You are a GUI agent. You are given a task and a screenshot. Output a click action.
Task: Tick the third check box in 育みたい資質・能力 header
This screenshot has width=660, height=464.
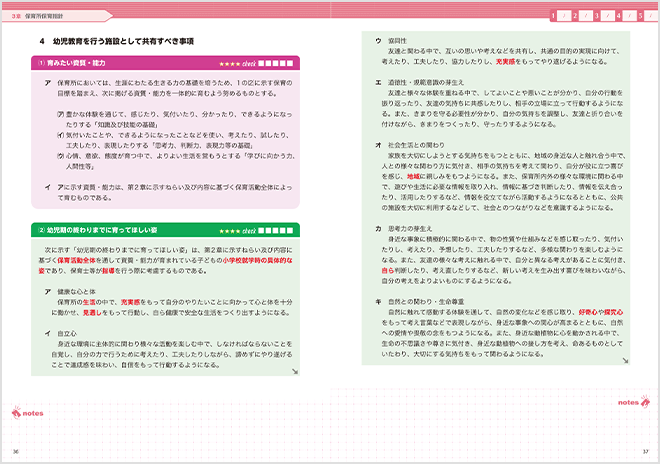tap(275, 64)
